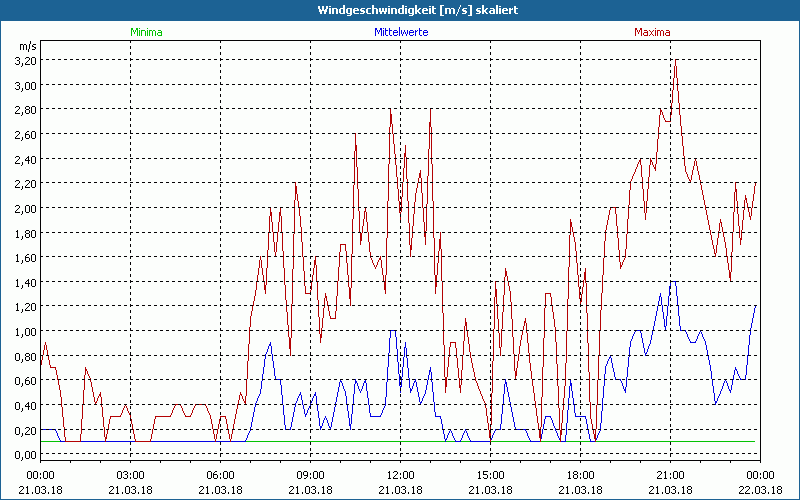Click the 09:00 time axis label
The width and height of the screenshot is (800, 500).
point(311,475)
